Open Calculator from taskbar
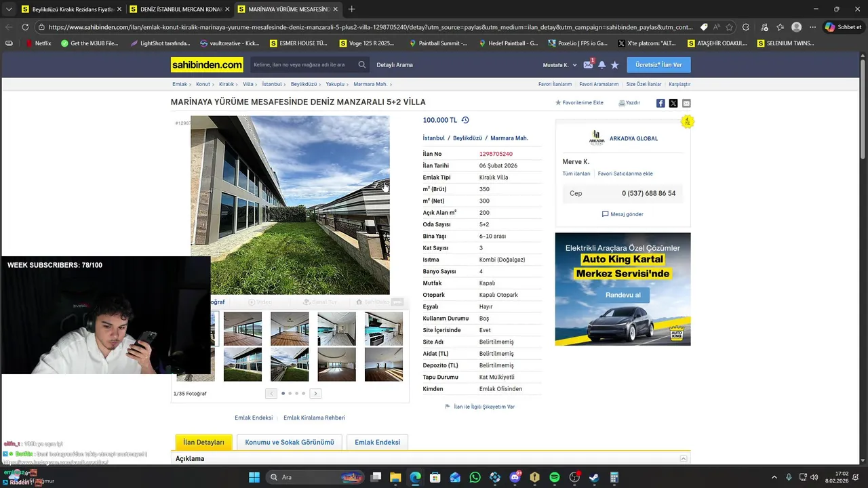Image resolution: width=868 pixels, height=488 pixels. [x=614, y=477]
